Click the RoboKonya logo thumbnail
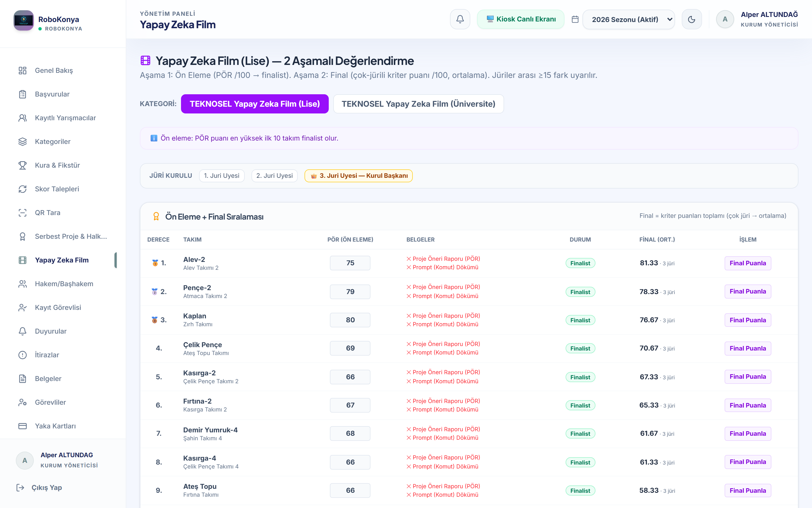The image size is (812, 508). [23, 20]
